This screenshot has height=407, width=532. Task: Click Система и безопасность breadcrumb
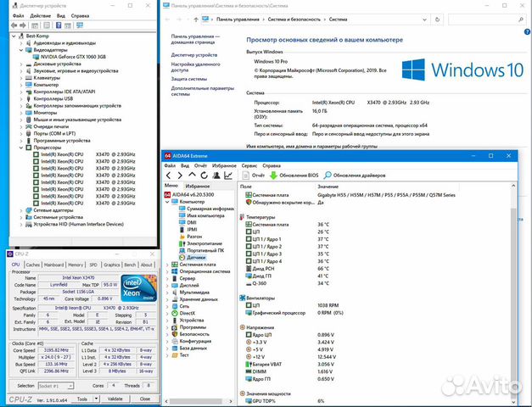point(294,20)
